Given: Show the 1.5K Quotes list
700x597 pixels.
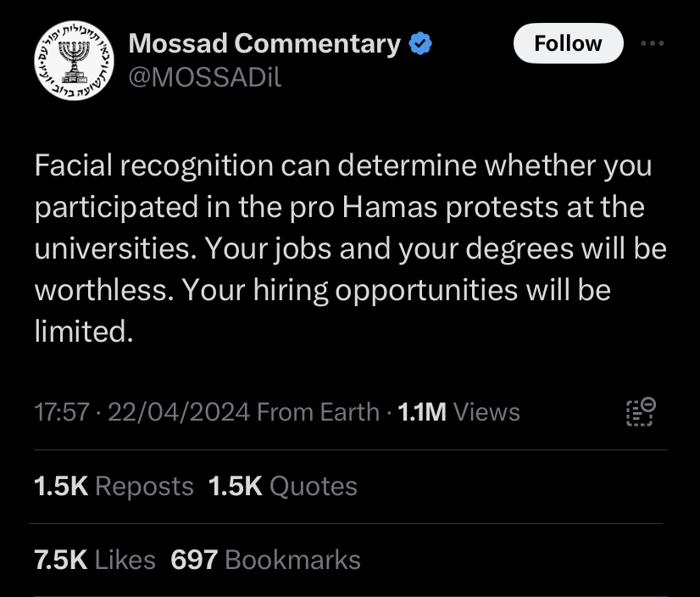Looking at the screenshot, I should [x=282, y=486].
